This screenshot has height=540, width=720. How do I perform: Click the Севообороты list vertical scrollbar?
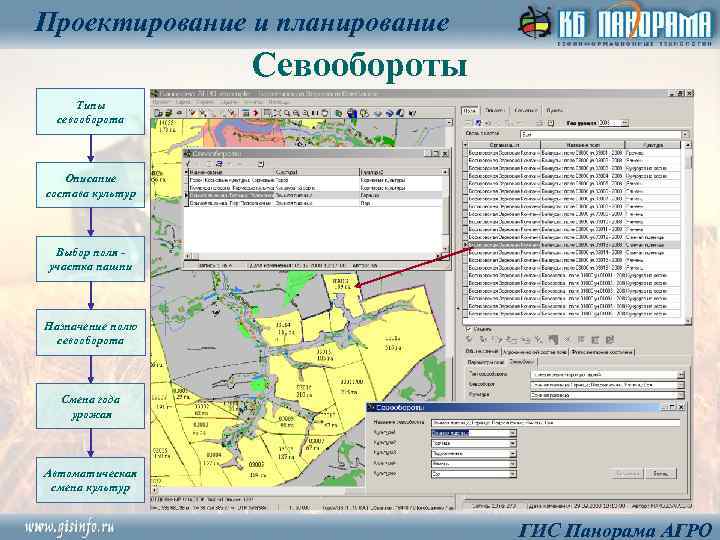(445, 212)
